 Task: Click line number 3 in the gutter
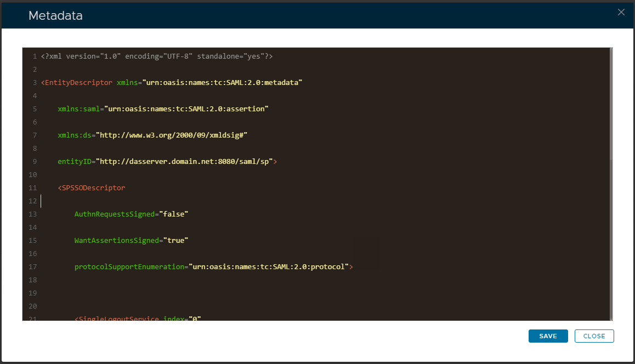(34, 83)
